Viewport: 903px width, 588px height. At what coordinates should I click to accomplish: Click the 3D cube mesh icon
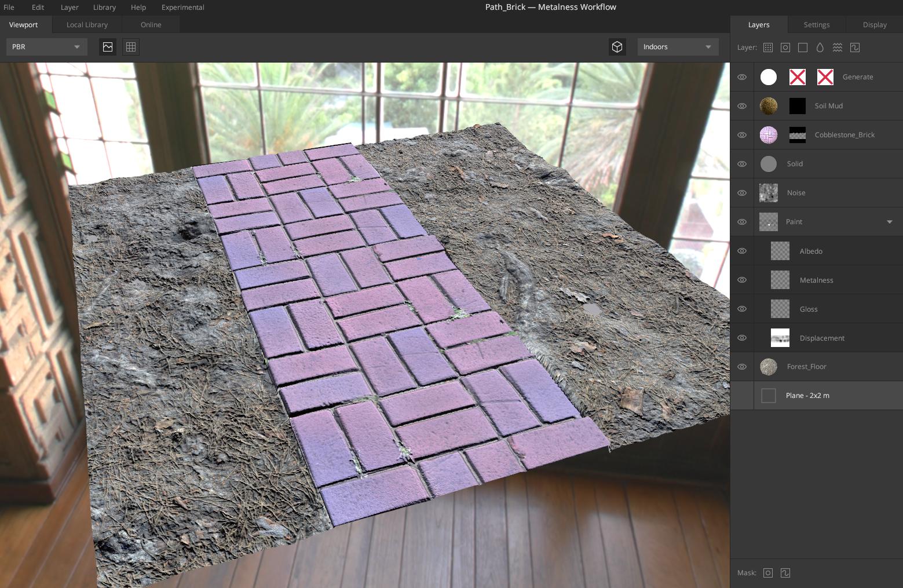coord(617,47)
